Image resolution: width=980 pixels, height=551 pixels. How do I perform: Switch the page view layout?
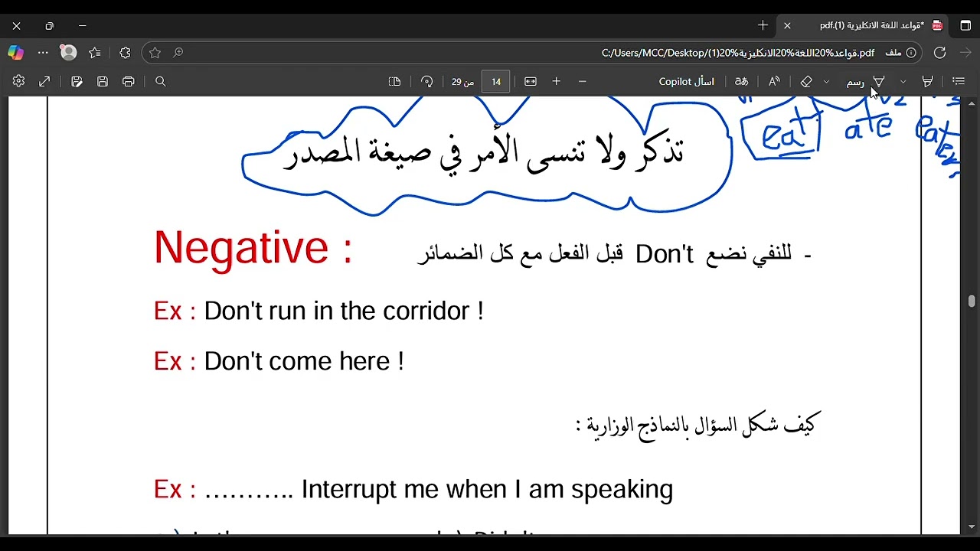(395, 81)
